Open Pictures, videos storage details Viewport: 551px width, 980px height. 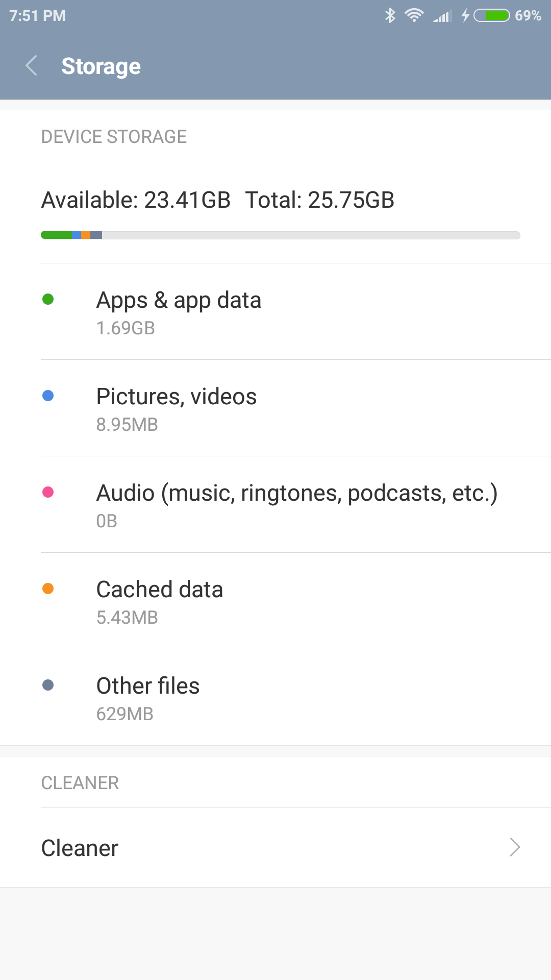[x=177, y=408]
